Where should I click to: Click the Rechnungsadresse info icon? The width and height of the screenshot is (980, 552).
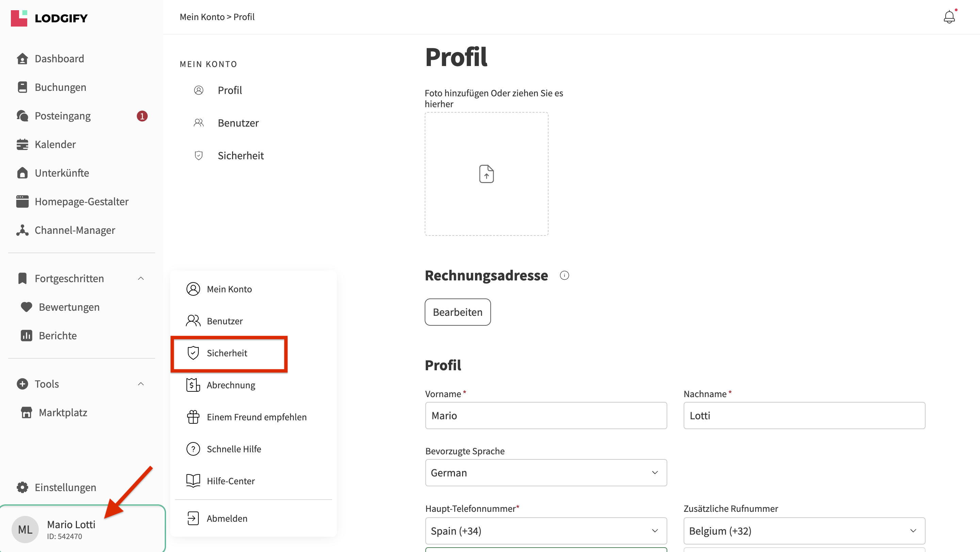pyautogui.click(x=564, y=275)
